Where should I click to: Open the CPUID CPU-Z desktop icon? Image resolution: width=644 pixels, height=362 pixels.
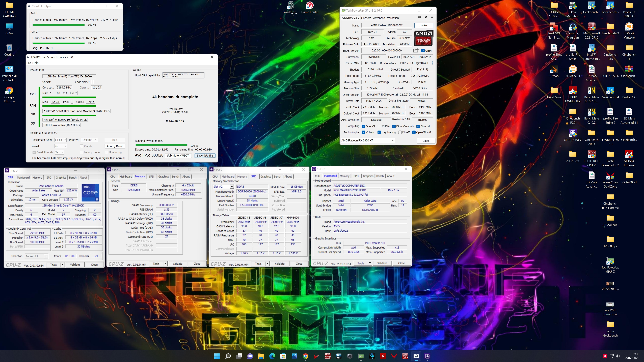[x=573, y=135]
